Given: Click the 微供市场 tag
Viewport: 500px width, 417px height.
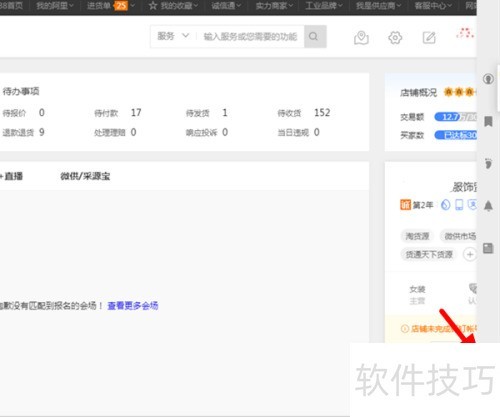Looking at the screenshot, I should click(460, 236).
